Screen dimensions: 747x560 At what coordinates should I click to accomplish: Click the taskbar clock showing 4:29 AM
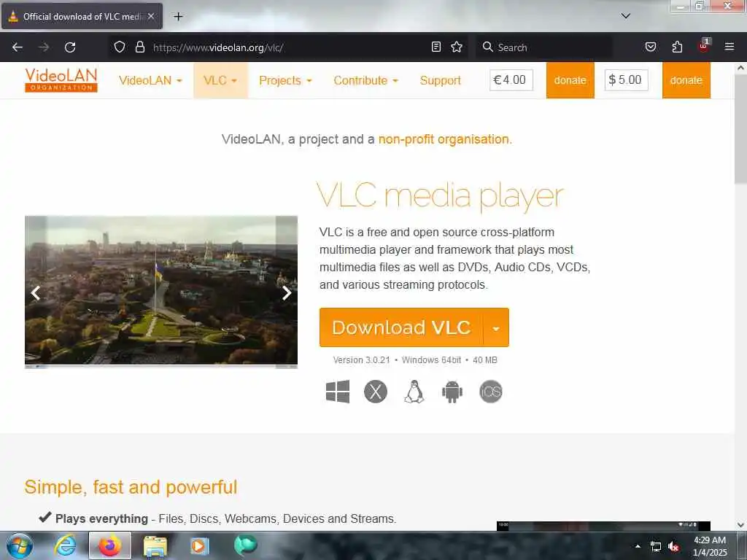710,546
